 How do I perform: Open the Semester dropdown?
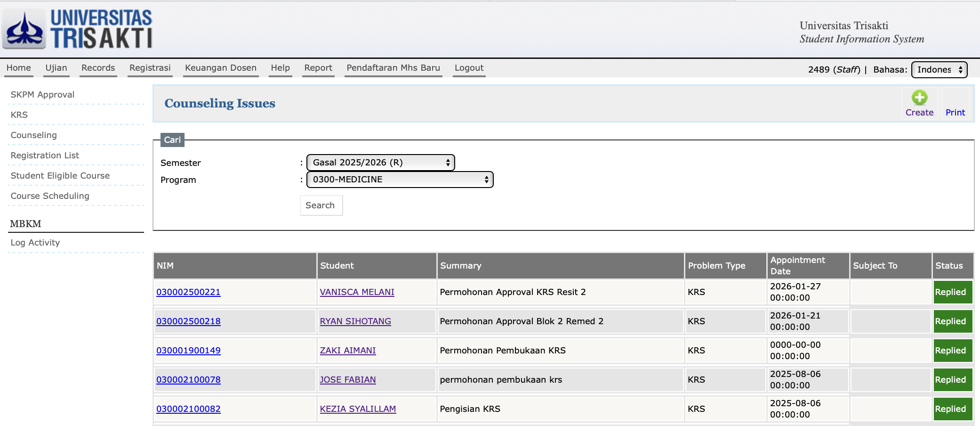[x=380, y=163]
